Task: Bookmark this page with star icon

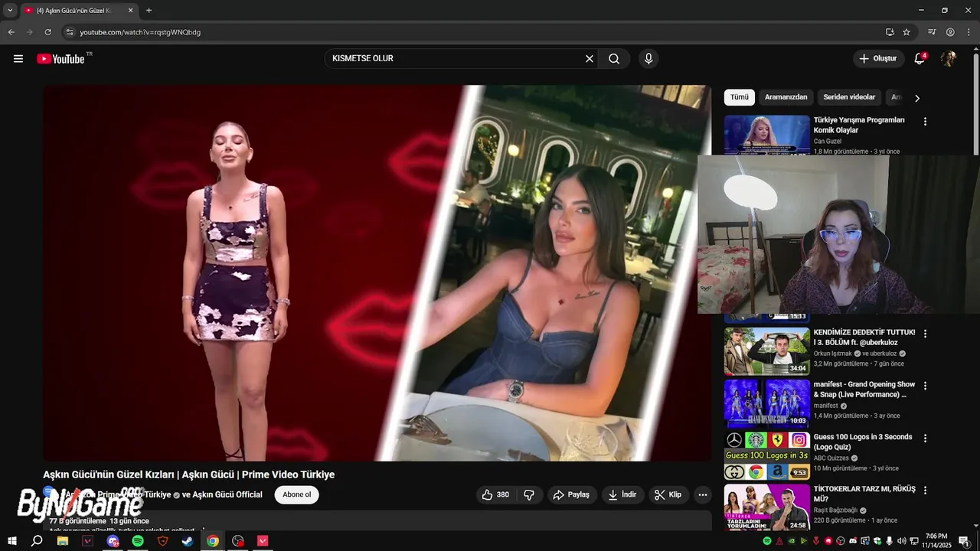Action: 906,32
